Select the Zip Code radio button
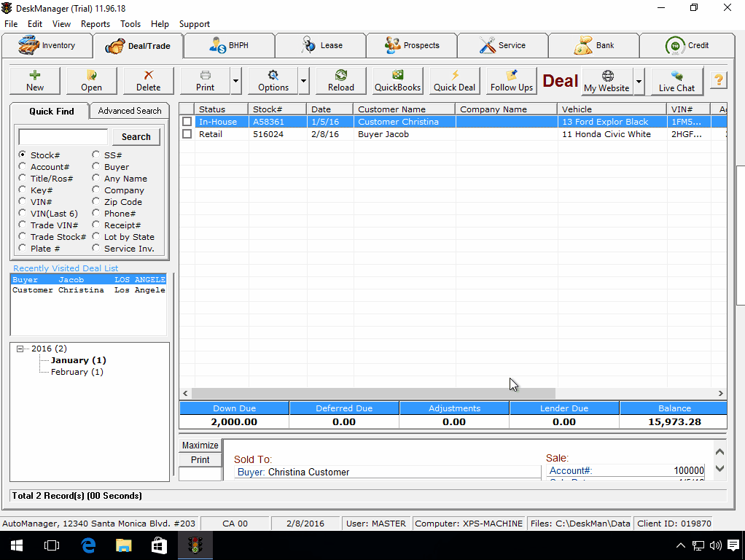 point(96,201)
